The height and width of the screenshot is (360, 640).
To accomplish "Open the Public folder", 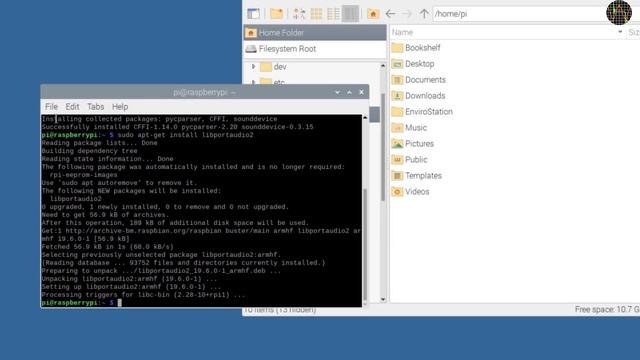I will coord(409,160).
